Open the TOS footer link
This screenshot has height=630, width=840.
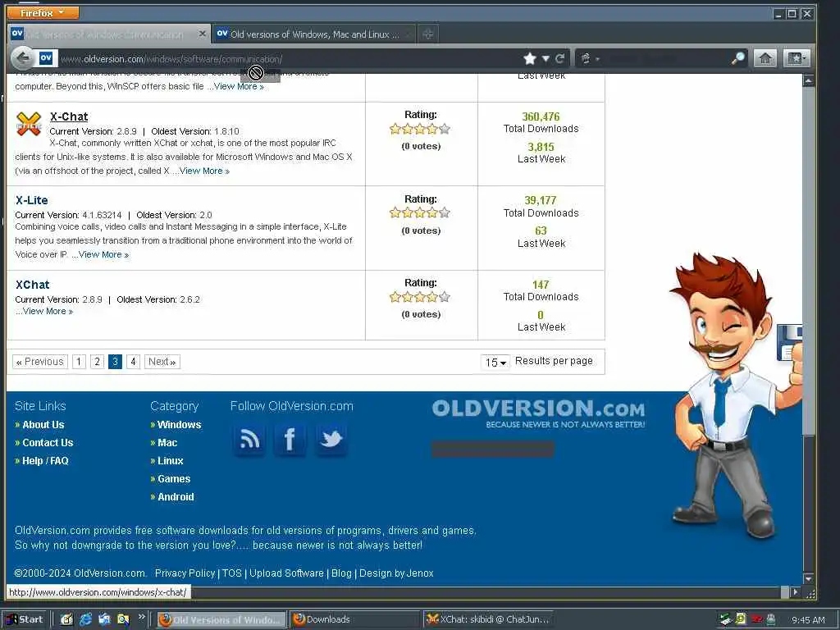pos(232,573)
